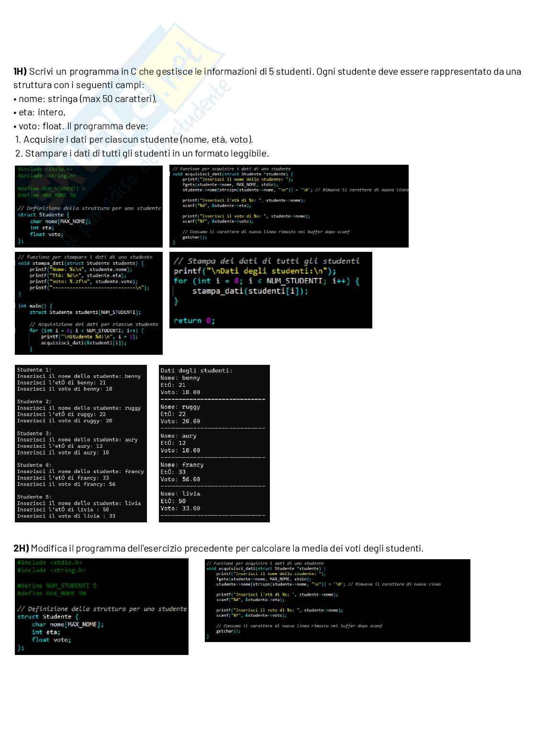
Task: Select the 2H struct Studente code screenshot
Action: tap(101, 606)
